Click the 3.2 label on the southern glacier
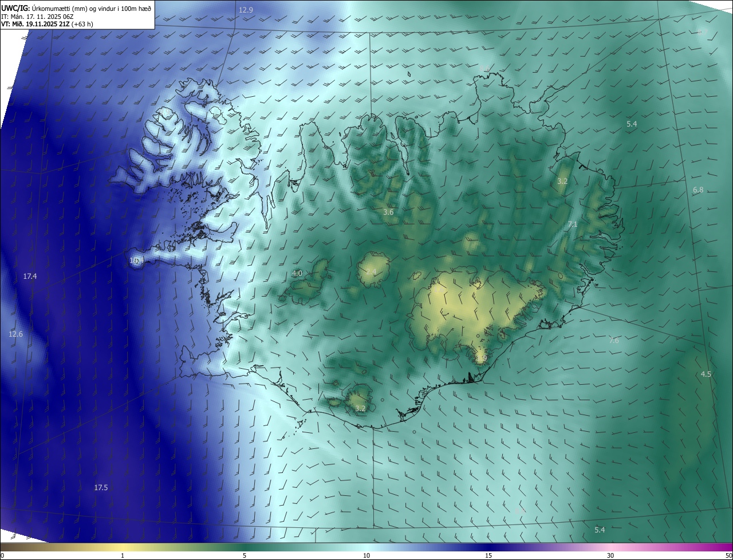This screenshot has height=560, width=733. 360,408
